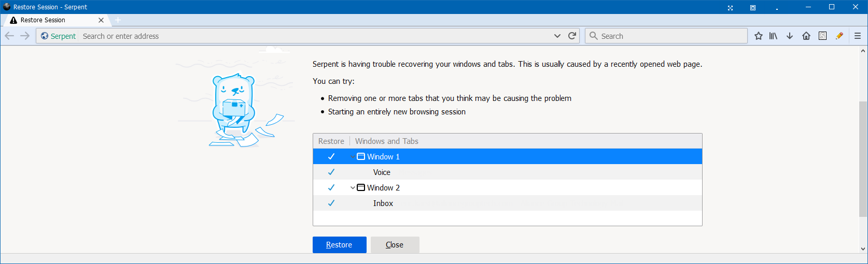868x264 pixels.
Task: Go back with the back arrow
Action: click(x=9, y=36)
